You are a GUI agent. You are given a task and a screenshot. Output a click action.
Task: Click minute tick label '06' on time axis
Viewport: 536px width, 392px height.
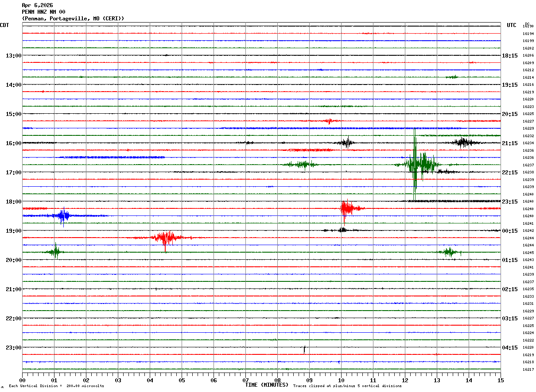coord(214,380)
